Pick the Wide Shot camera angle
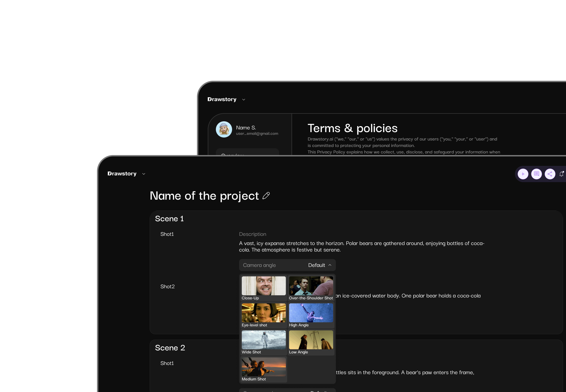This screenshot has height=392, width=566. [x=263, y=342]
